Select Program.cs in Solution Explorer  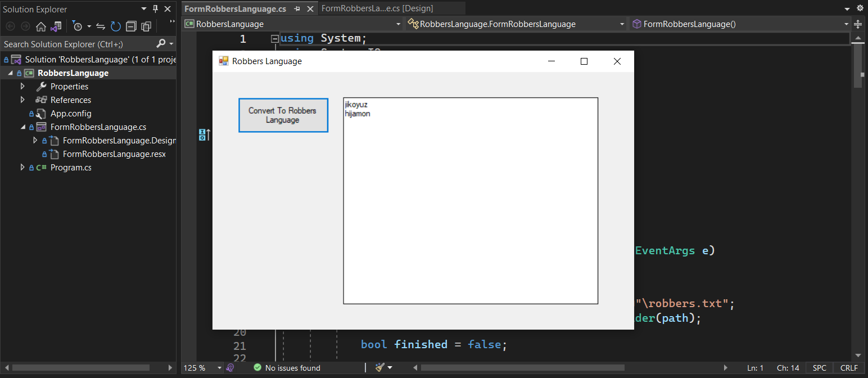coord(70,167)
